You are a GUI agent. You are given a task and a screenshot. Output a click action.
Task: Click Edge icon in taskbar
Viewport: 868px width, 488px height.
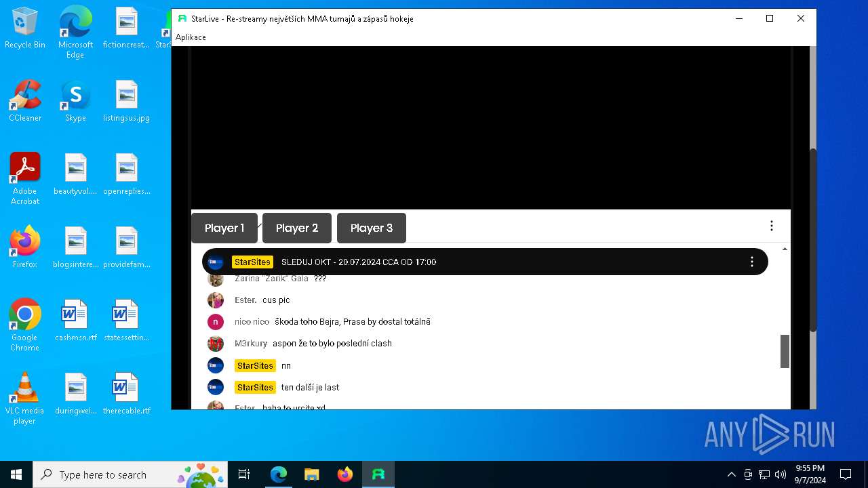pos(279,474)
